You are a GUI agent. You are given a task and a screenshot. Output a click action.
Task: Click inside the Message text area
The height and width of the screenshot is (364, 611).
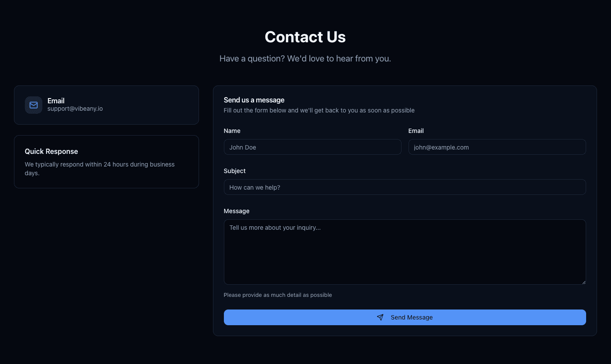tap(405, 252)
